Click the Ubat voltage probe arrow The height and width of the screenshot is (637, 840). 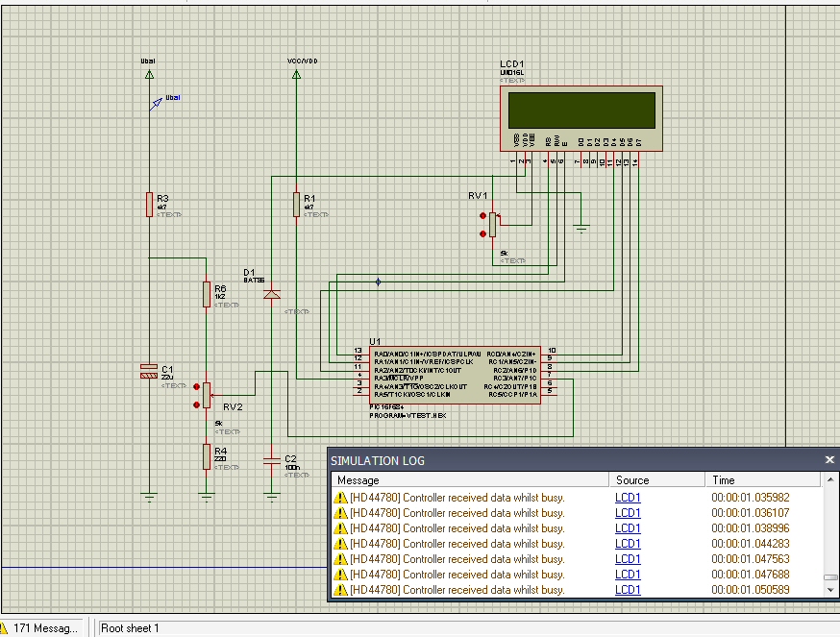pyautogui.click(x=156, y=103)
